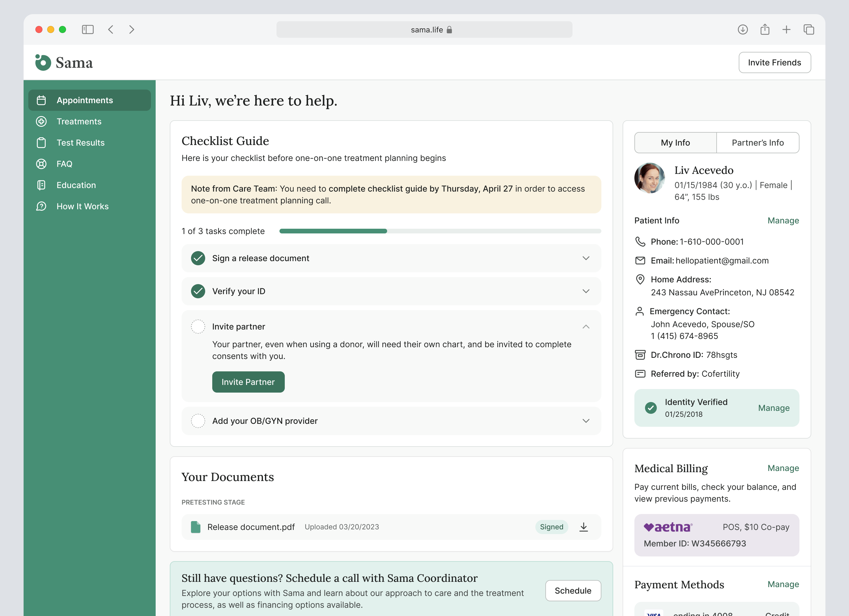Click the Appointments calendar icon
The height and width of the screenshot is (616, 849).
click(41, 100)
